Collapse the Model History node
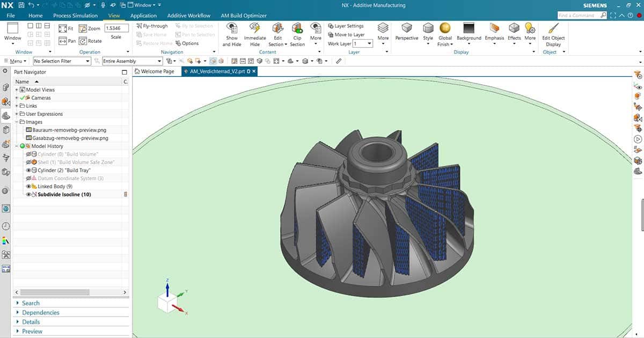 (17, 146)
